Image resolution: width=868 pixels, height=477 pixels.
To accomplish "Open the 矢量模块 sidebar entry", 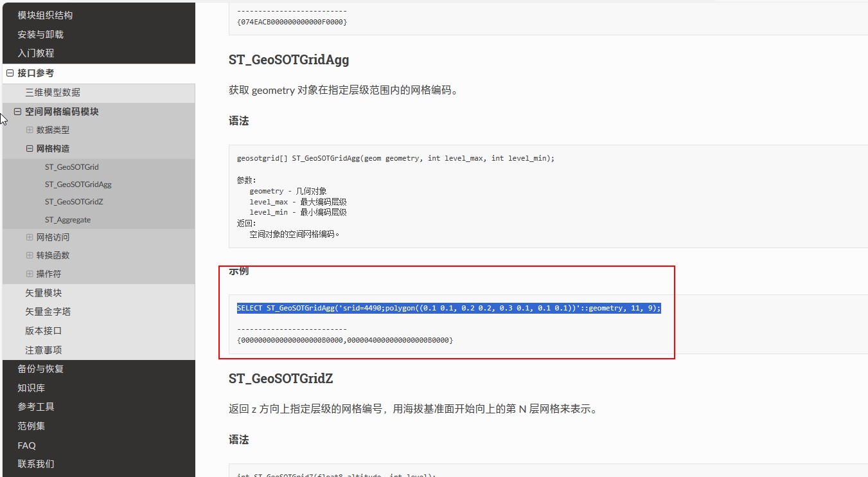I will (x=44, y=293).
